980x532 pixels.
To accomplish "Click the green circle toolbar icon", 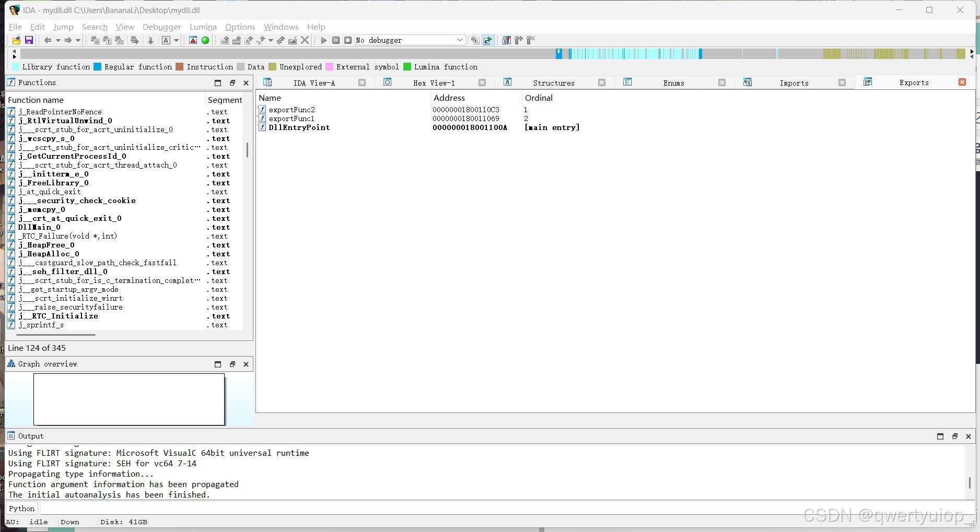I will click(205, 40).
